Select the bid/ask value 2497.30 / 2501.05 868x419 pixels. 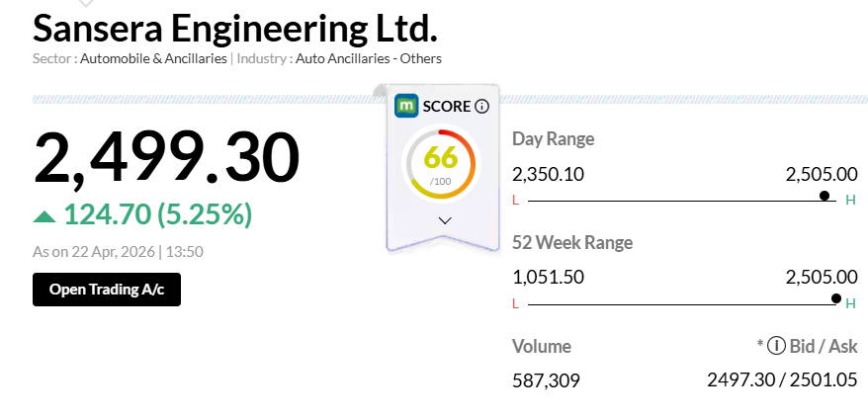click(782, 380)
